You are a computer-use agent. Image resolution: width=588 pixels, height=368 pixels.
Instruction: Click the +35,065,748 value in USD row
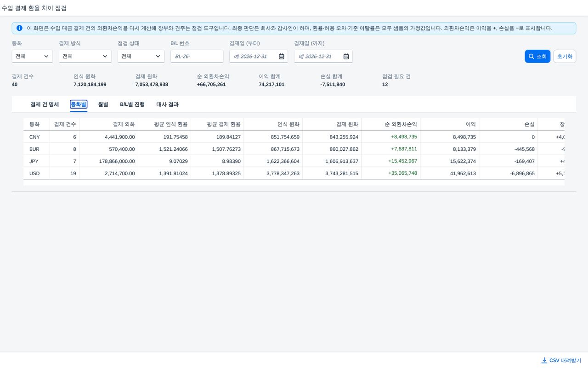point(404,173)
